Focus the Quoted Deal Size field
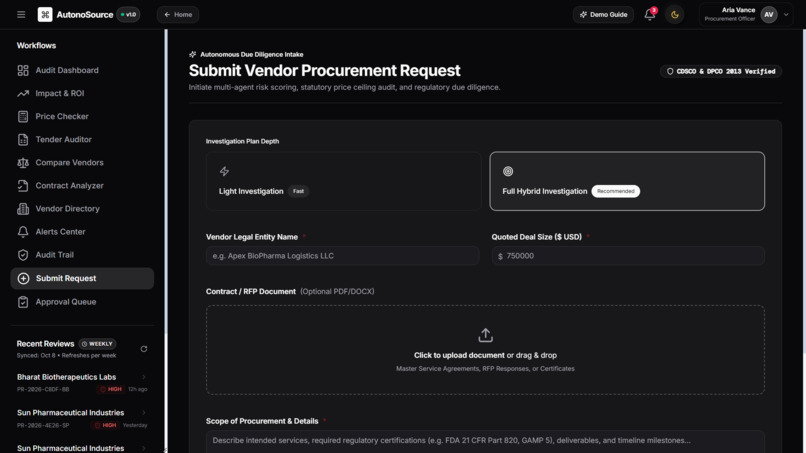The image size is (806, 453). (628, 256)
